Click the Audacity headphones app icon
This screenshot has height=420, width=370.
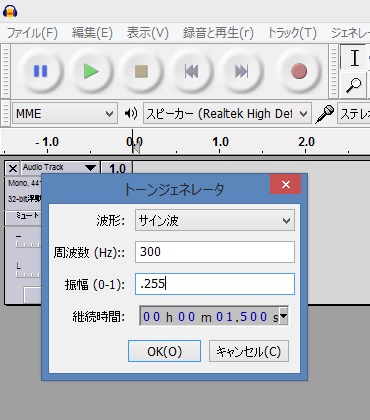tap(10, 12)
